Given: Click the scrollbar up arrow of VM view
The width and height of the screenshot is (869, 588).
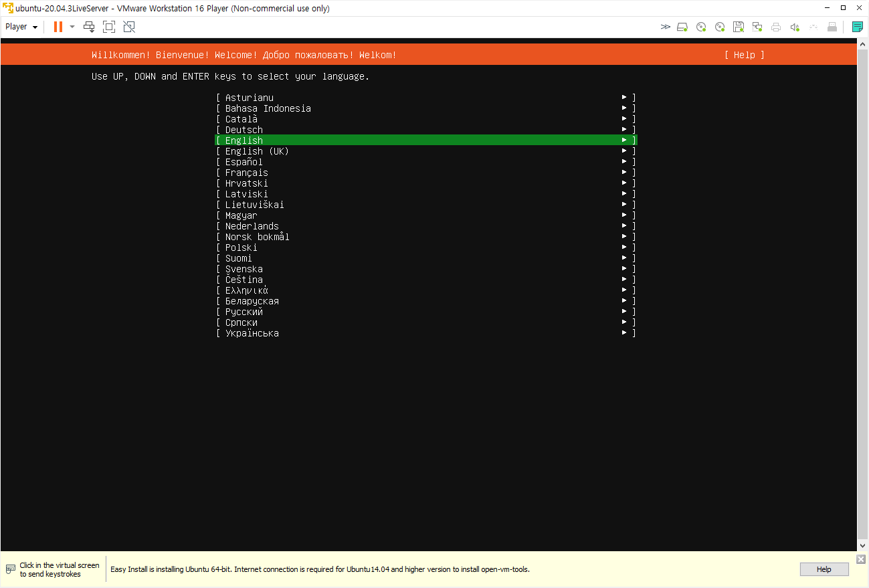Looking at the screenshot, I should pyautogui.click(x=862, y=43).
